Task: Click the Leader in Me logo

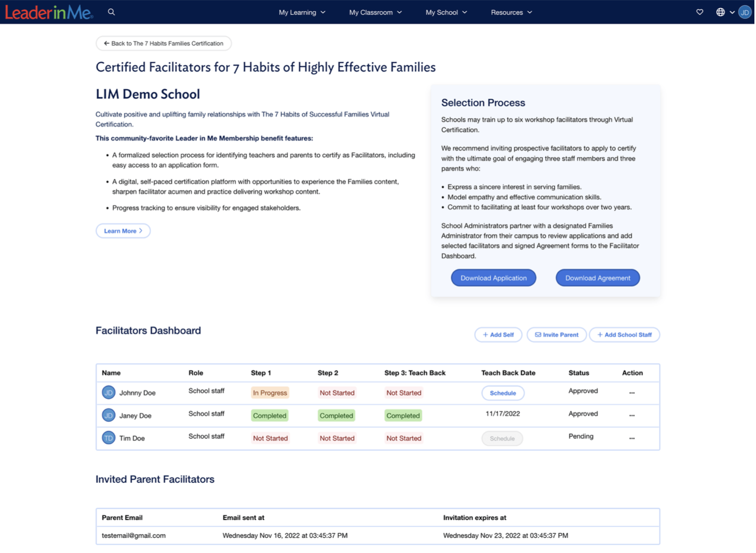Action: click(x=49, y=12)
